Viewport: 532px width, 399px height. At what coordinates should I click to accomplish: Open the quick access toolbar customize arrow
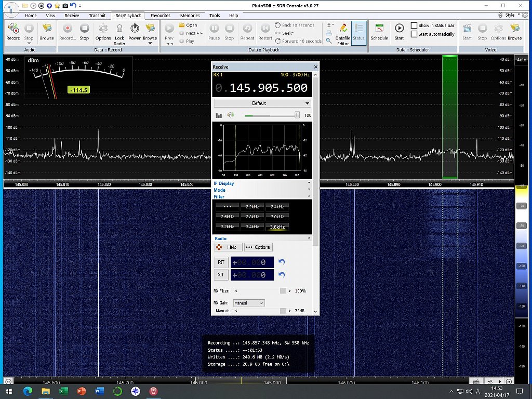pyautogui.click(x=80, y=6)
